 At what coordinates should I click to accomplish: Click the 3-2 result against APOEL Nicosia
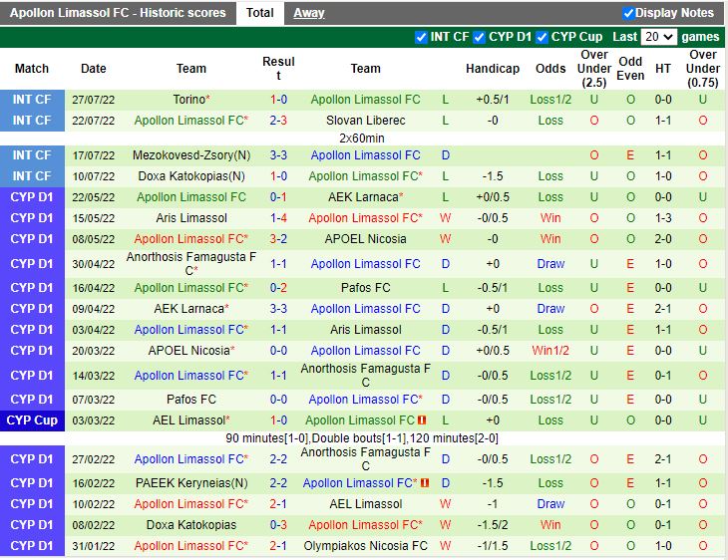pos(278,239)
